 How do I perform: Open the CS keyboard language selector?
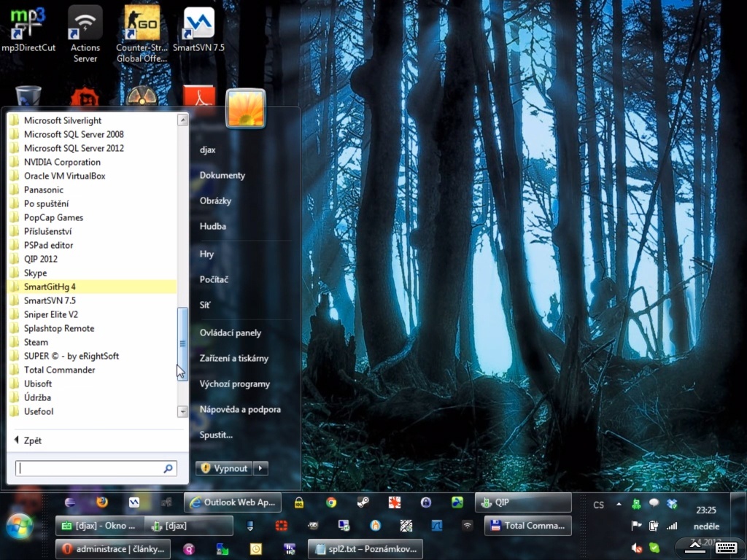click(598, 505)
